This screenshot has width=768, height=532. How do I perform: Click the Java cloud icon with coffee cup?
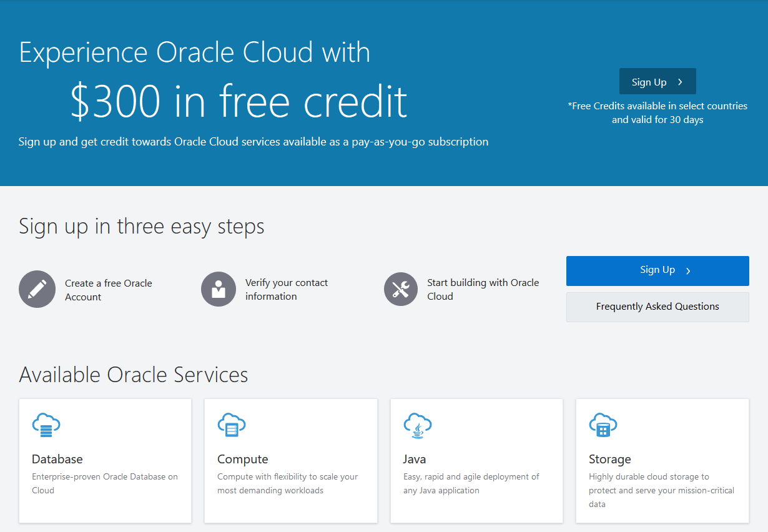click(x=418, y=425)
